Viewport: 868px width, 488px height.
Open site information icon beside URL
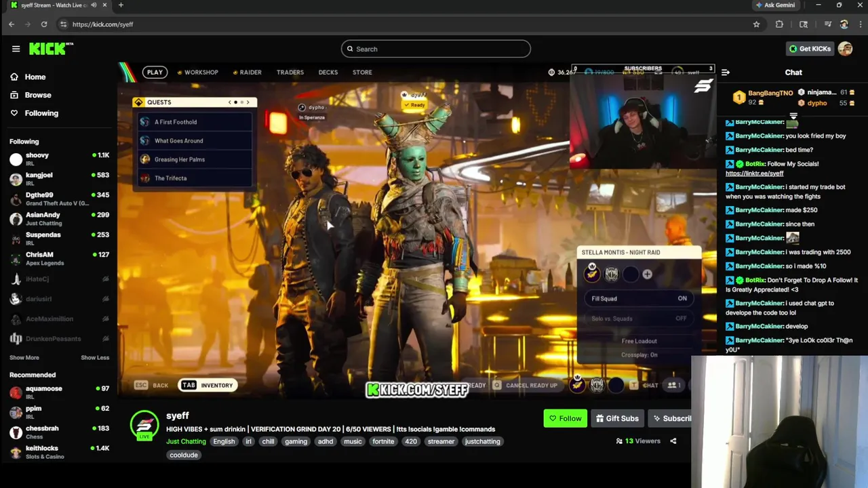[63, 24]
